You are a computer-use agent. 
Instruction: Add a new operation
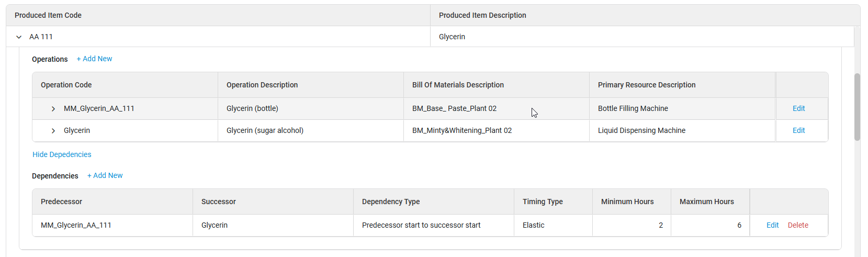[x=94, y=59]
